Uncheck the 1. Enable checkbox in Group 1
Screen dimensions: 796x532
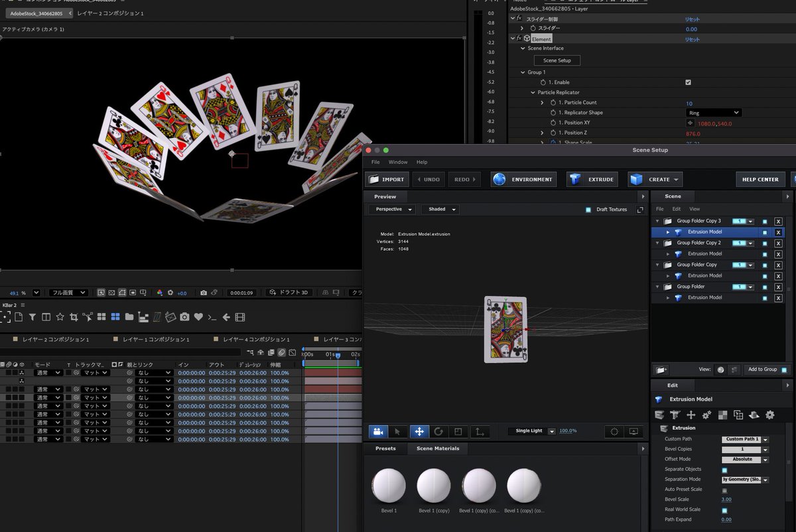pos(688,82)
